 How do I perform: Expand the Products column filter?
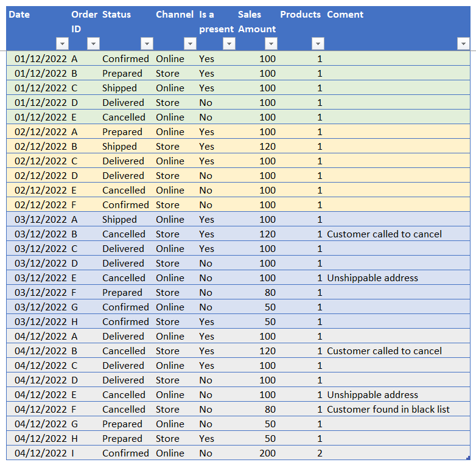pos(318,43)
